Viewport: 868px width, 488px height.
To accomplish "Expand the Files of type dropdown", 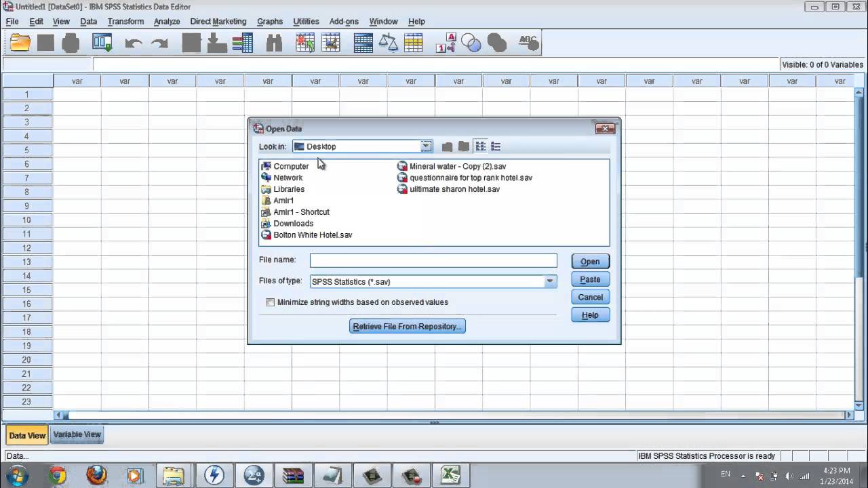I will click(550, 281).
